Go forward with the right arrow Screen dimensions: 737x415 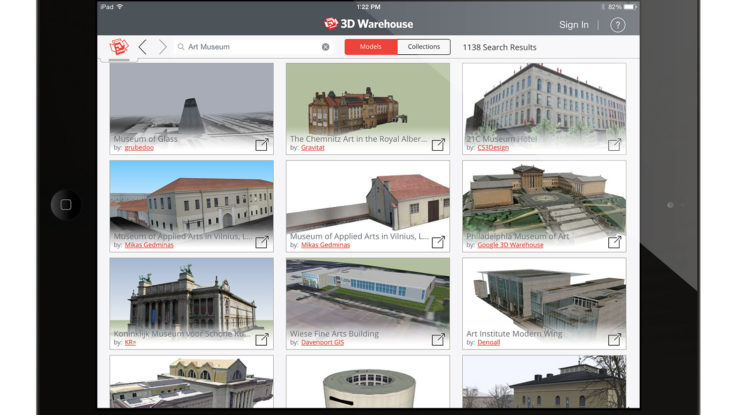[x=163, y=47]
